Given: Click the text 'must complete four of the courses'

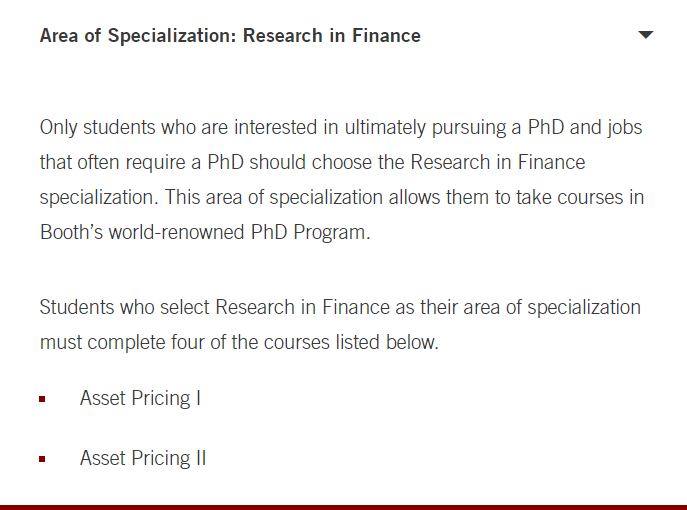Looking at the screenshot, I should 184,342.
